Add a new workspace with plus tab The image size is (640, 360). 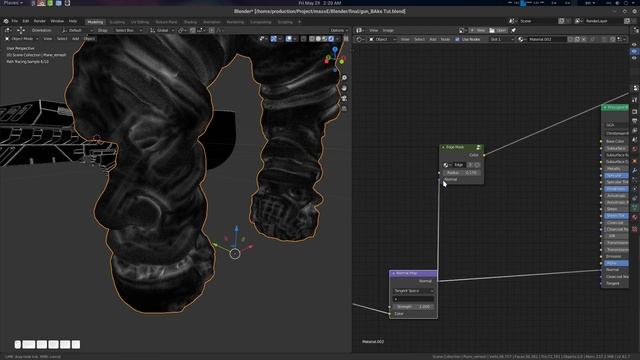(x=299, y=22)
